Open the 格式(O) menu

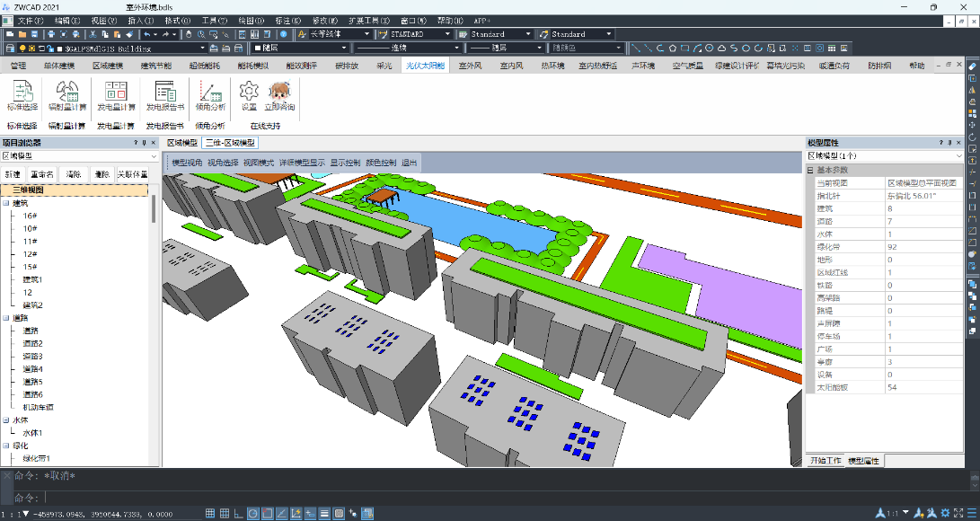click(x=177, y=20)
